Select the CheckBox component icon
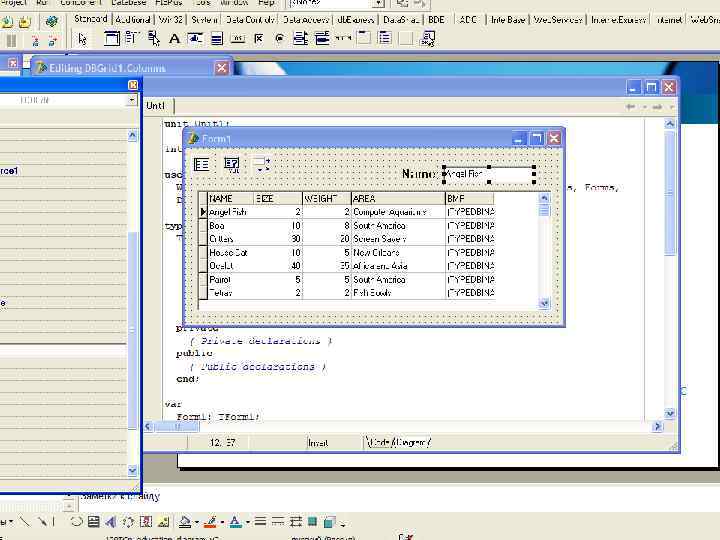Viewport: 720px width, 540px height. (x=259, y=39)
